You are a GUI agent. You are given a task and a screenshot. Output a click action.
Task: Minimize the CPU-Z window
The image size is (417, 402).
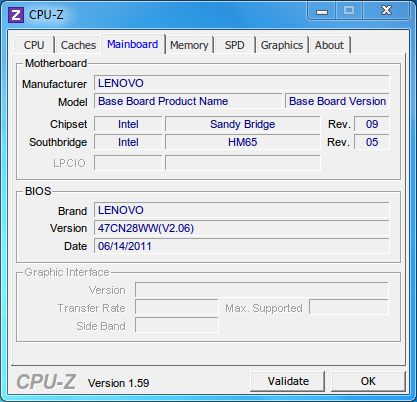point(322,11)
